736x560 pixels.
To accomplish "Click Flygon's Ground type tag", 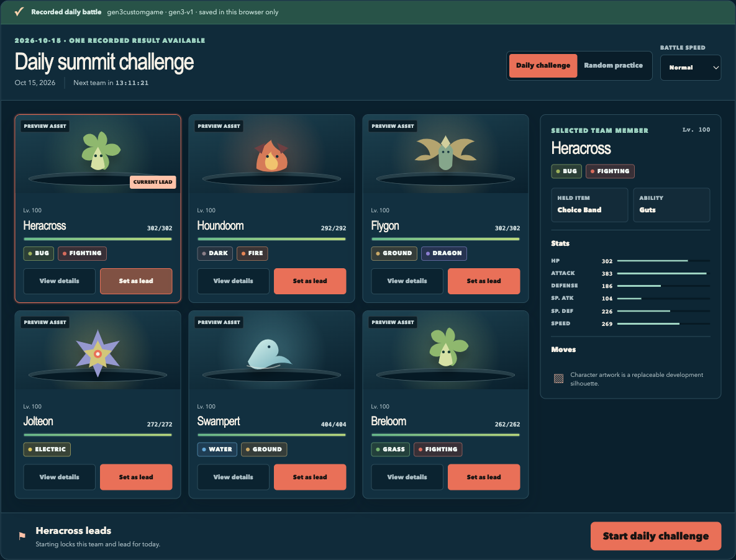I will point(394,253).
